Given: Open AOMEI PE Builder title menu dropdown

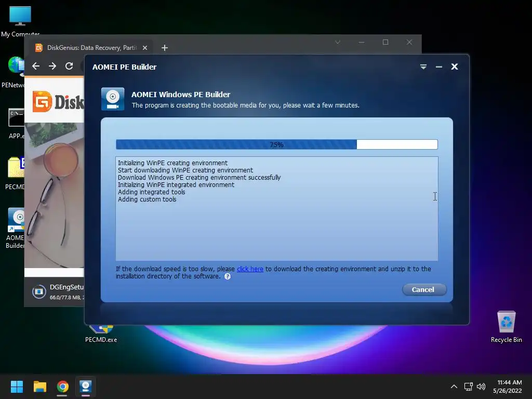Looking at the screenshot, I should [x=423, y=66].
